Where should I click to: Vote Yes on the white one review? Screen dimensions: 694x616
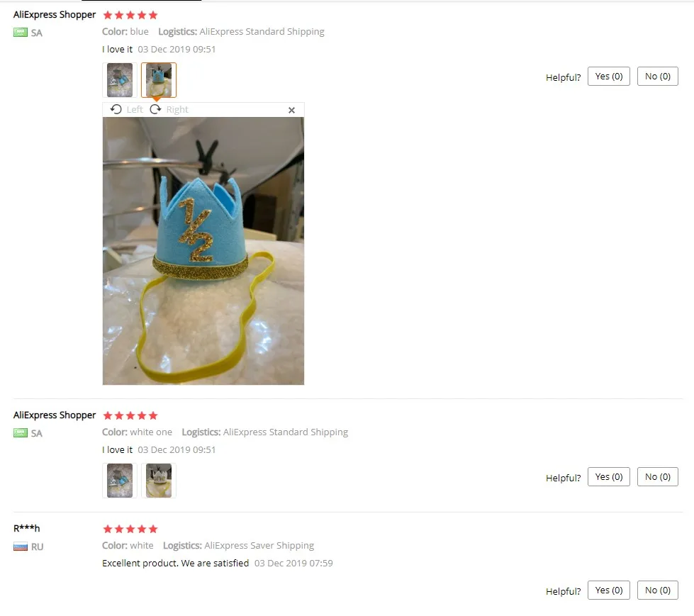[608, 476]
